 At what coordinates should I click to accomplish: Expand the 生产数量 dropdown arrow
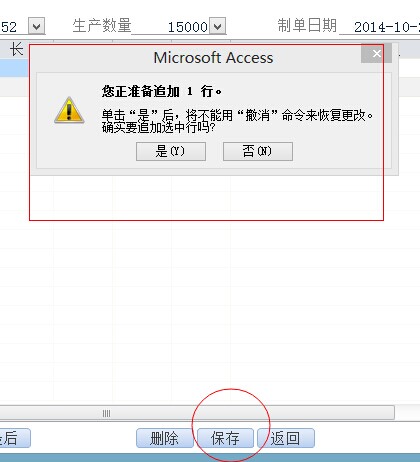click(x=218, y=26)
